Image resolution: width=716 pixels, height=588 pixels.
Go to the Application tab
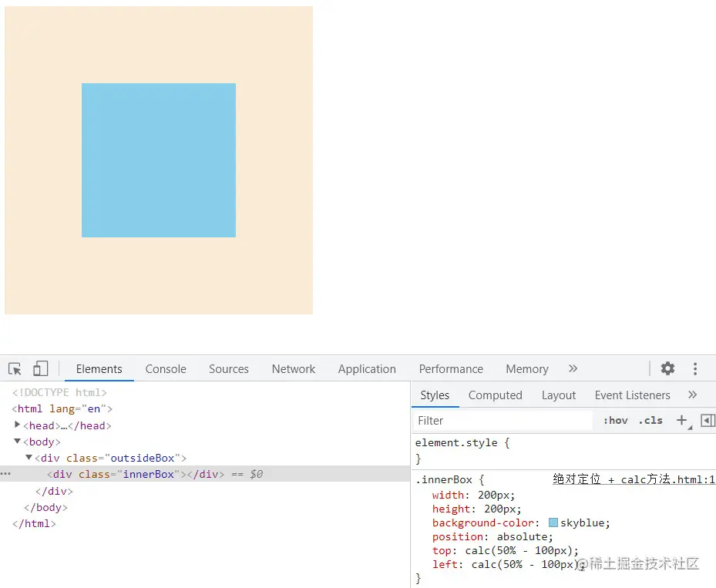[367, 369]
